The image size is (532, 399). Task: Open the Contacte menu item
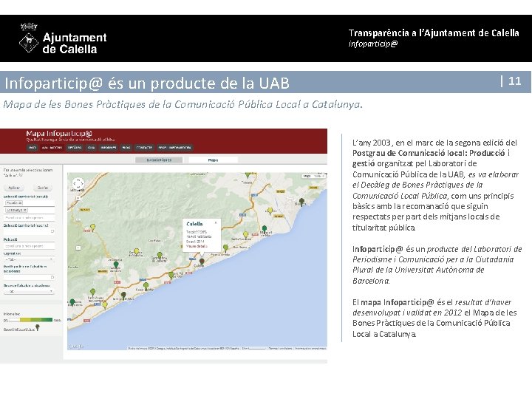144,148
